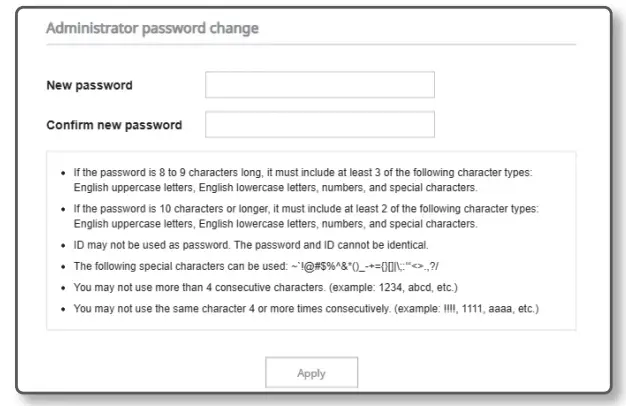Focus the Confirm new password field

coord(319,125)
